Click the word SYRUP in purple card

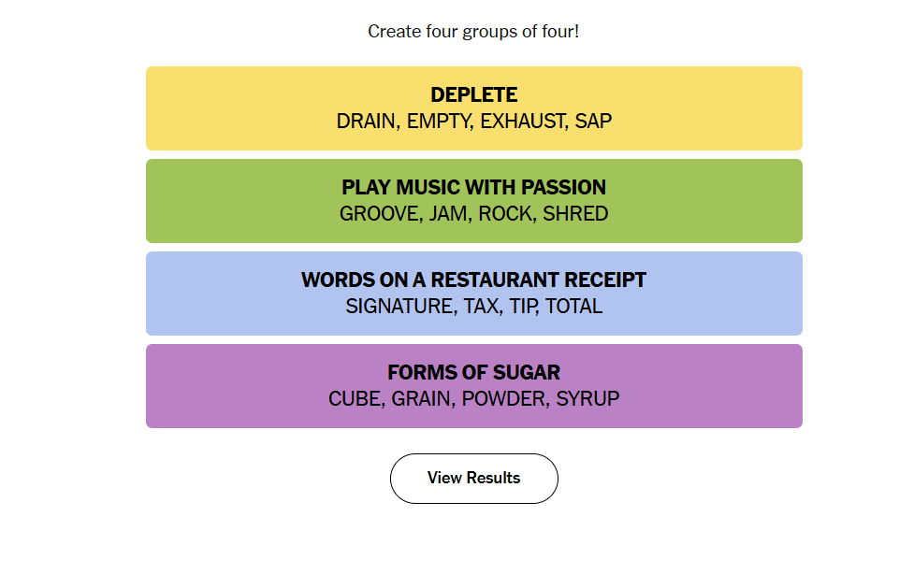587,399
